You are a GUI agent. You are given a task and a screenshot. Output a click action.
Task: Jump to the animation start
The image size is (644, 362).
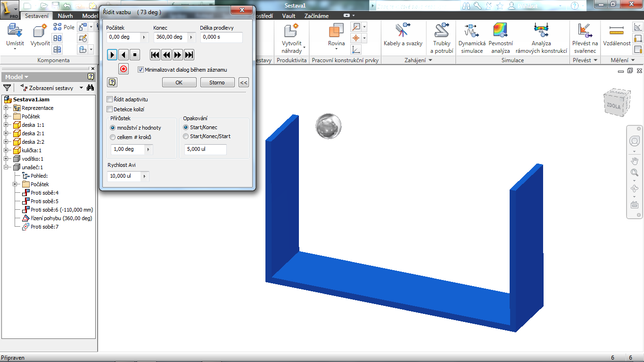(x=155, y=55)
